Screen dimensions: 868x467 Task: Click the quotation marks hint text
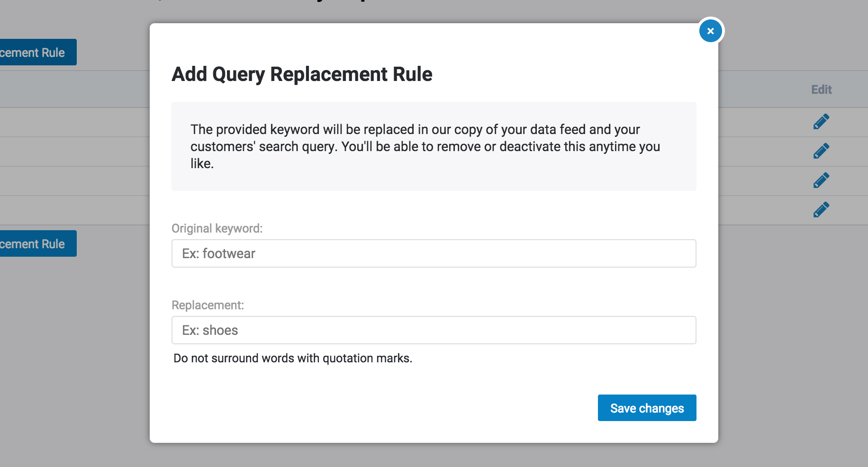[x=293, y=358]
